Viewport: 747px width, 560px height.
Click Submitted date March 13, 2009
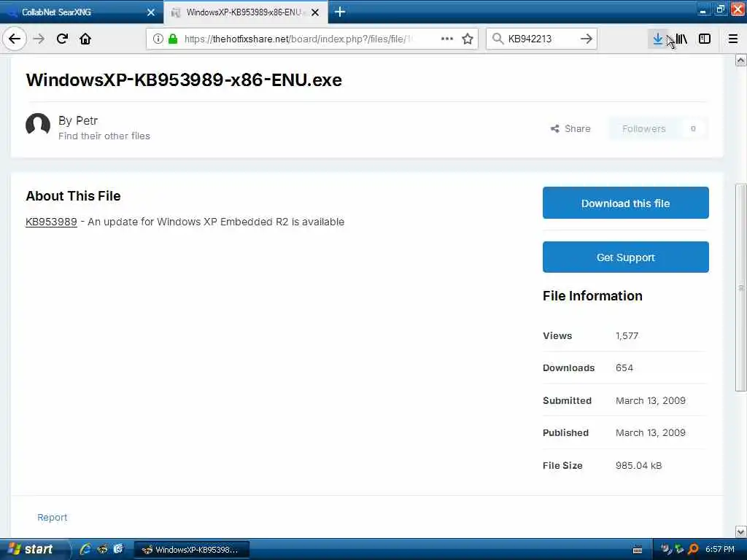click(x=650, y=400)
